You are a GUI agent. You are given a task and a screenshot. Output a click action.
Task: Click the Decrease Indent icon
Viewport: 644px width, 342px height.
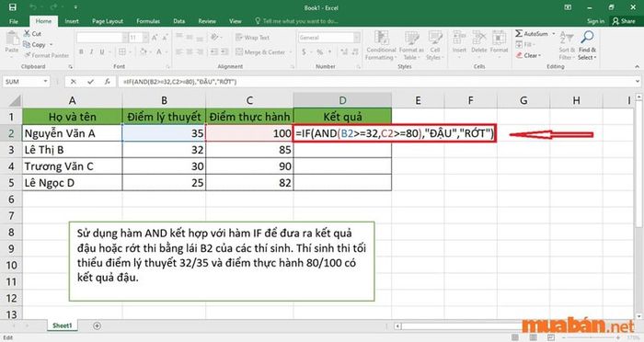coord(214,51)
